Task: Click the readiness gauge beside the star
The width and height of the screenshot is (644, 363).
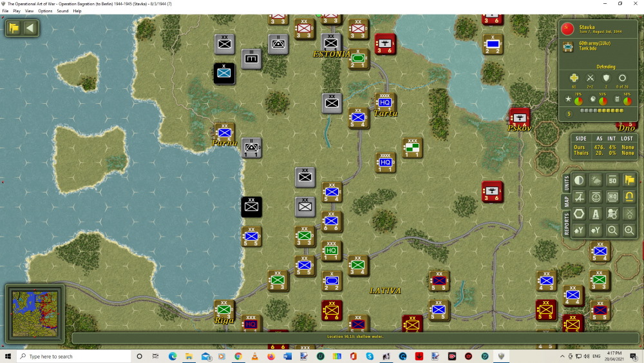Action: [x=578, y=101]
